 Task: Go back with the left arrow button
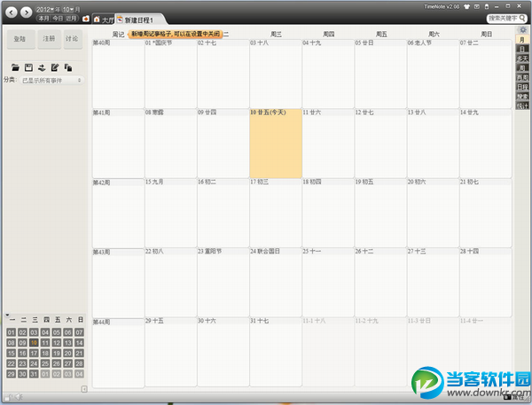[x=12, y=12]
